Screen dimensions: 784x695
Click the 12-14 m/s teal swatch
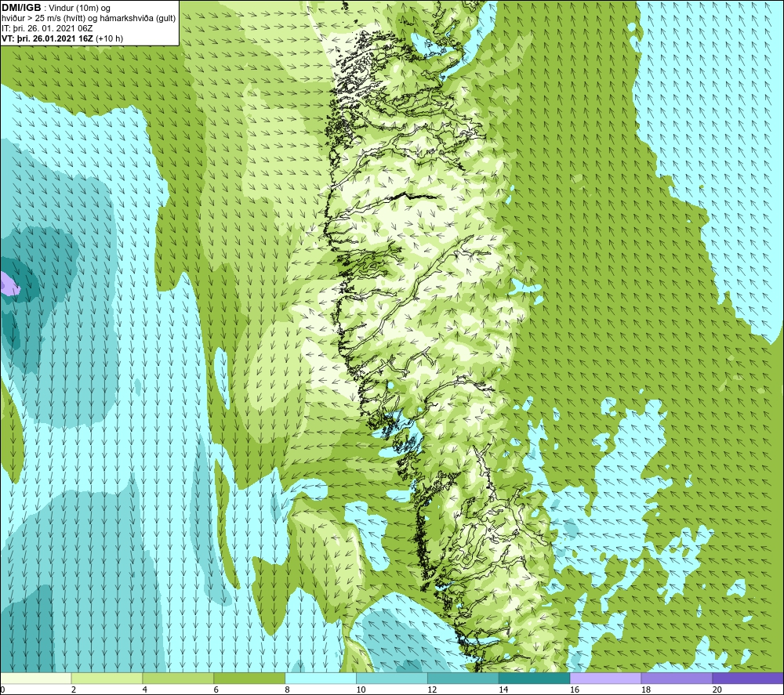click(x=463, y=678)
